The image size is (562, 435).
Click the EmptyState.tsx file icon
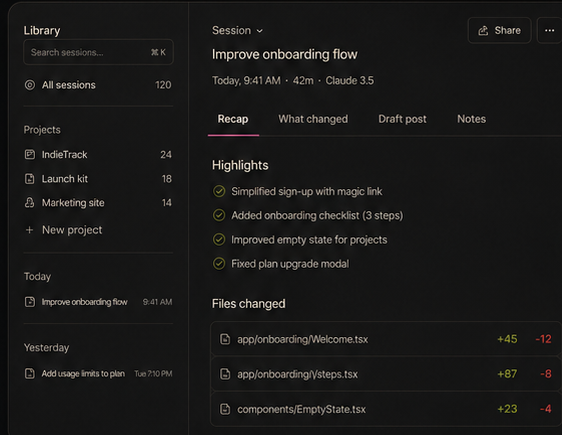[225, 409]
